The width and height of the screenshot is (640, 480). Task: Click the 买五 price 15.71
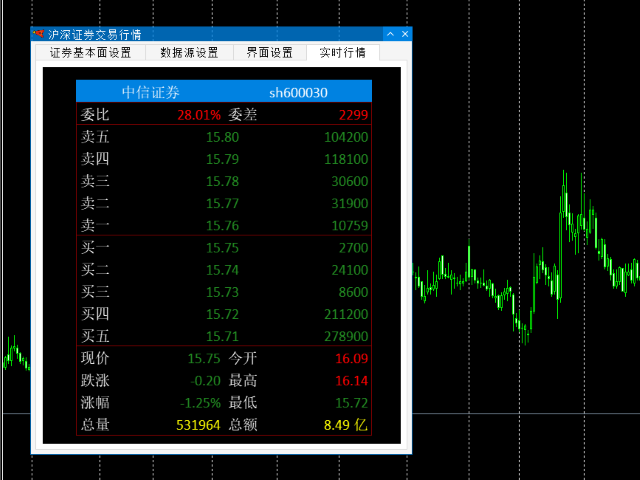(222, 336)
